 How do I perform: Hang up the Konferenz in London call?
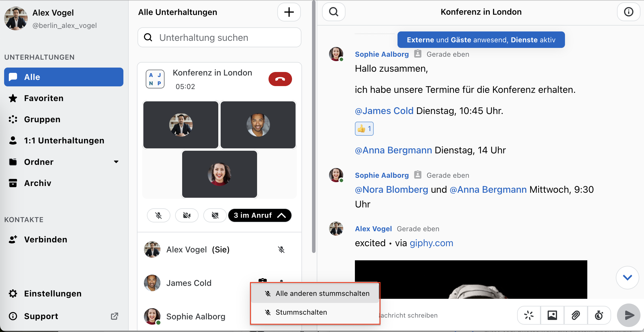[x=280, y=79]
